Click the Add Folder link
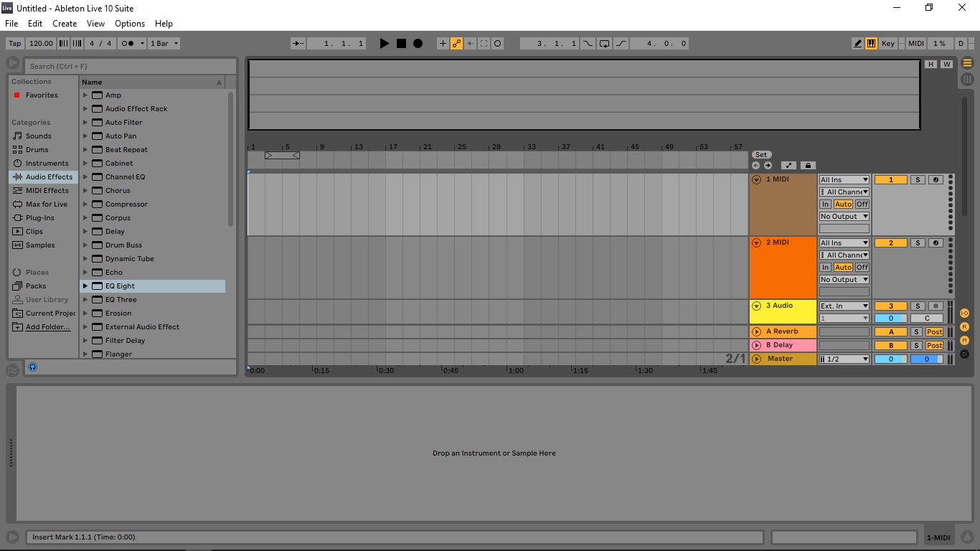Image resolution: width=980 pixels, height=551 pixels. coord(47,327)
